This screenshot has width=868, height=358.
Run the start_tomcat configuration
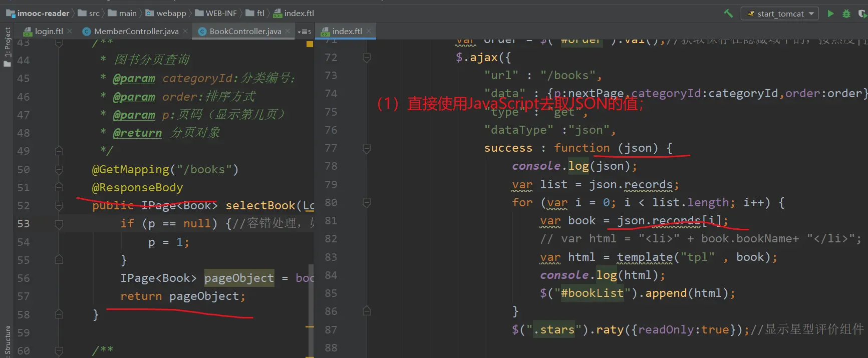[830, 14]
